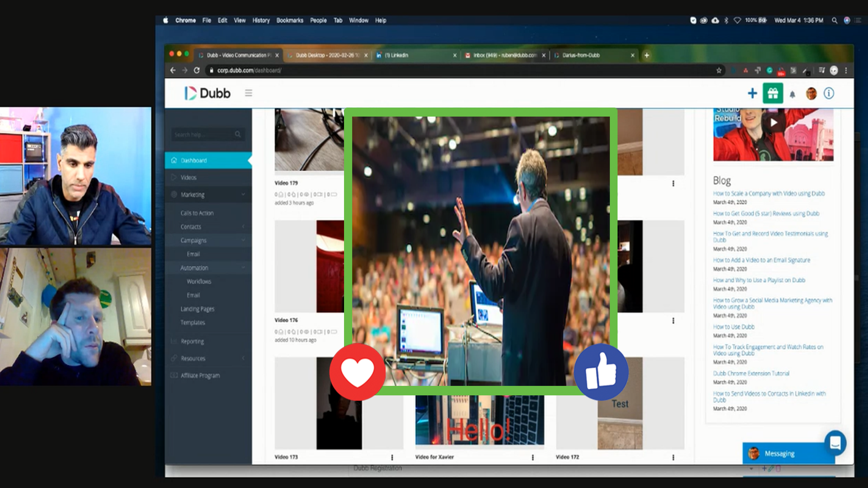The image size is (868, 488).
Task: Open options menu for Video for Xavier
Action: 533,457
